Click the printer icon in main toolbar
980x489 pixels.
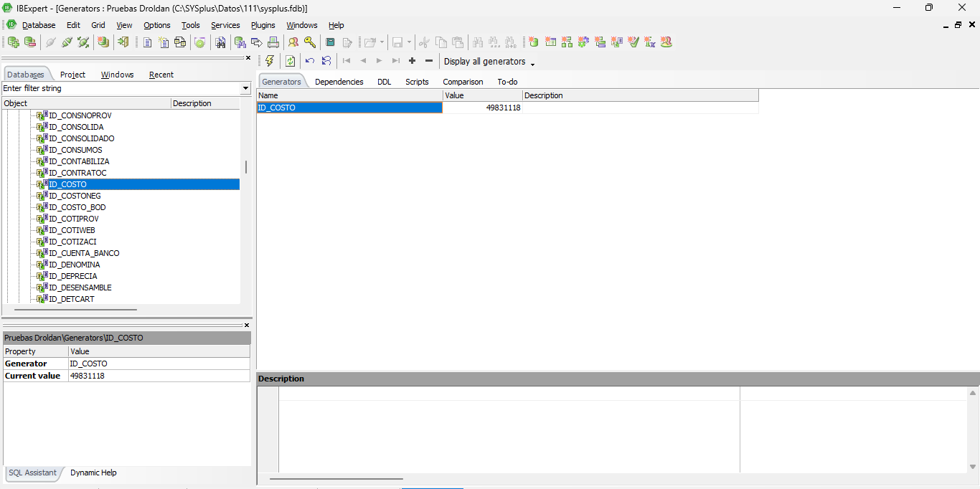(x=273, y=42)
